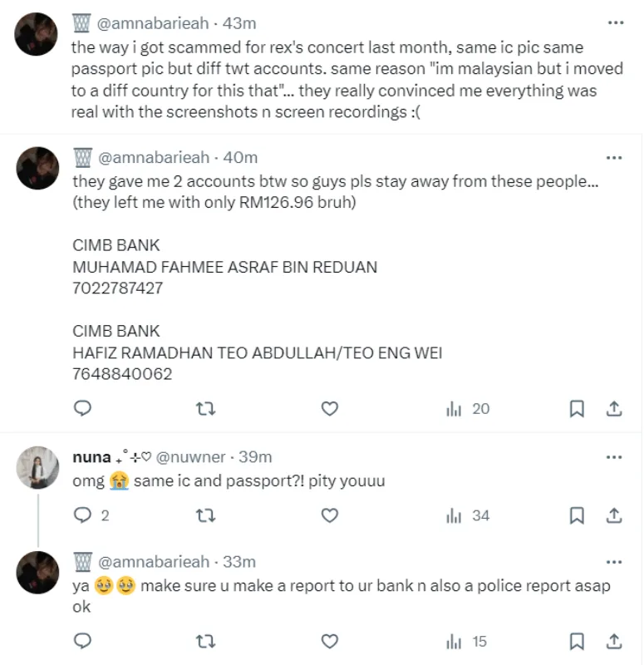Viewport: 644px width, 665px height.
Task: Reply to the CIMB bank accounts tweet
Action: (82, 408)
